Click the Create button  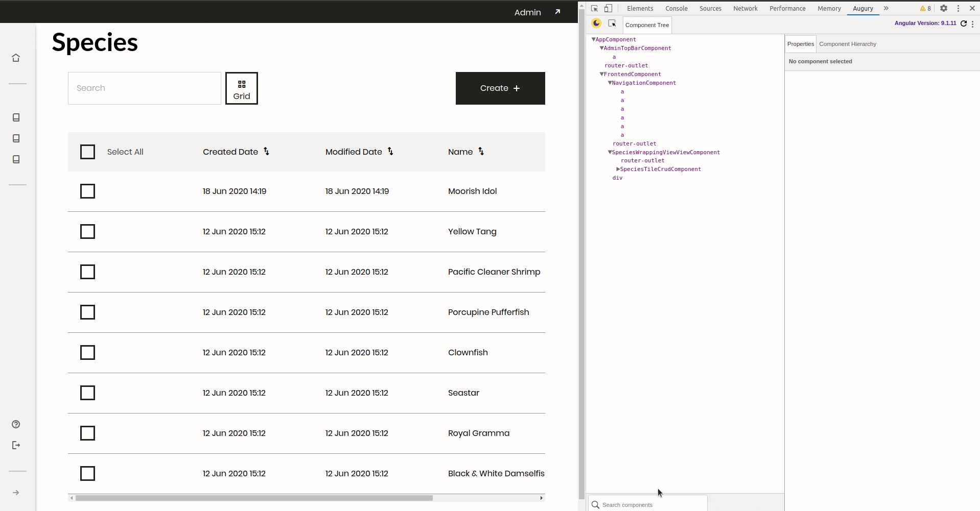tap(500, 88)
